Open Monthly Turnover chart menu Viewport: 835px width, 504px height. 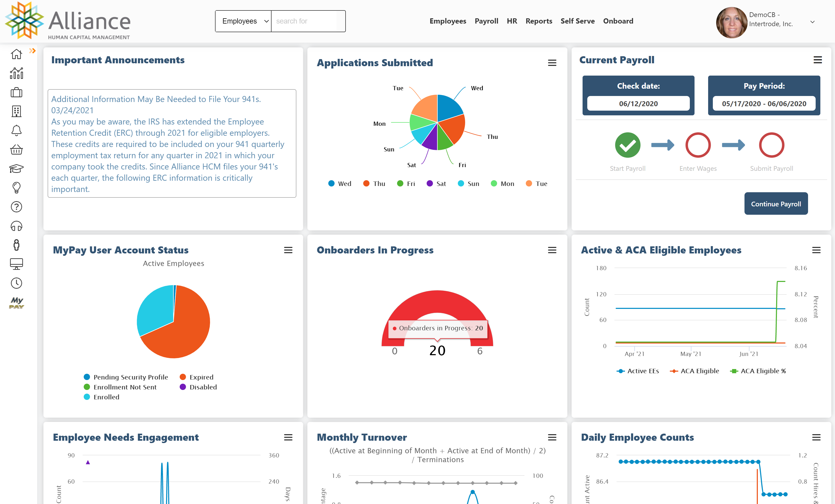[552, 437]
